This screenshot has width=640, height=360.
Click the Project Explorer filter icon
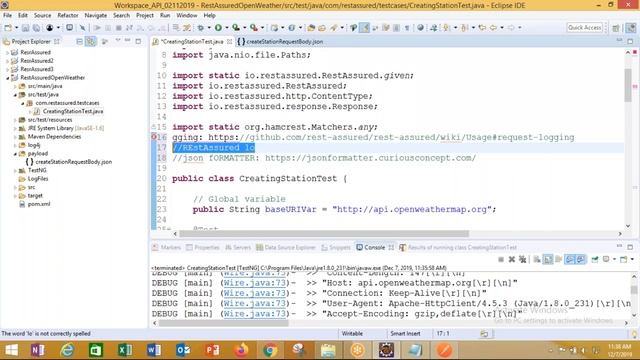point(105,41)
